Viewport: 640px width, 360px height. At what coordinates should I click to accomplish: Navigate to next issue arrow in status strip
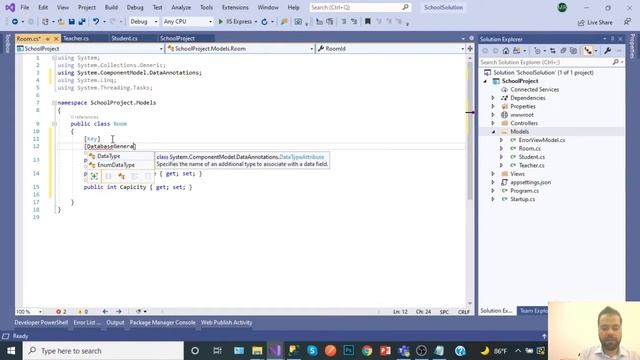click(x=119, y=311)
